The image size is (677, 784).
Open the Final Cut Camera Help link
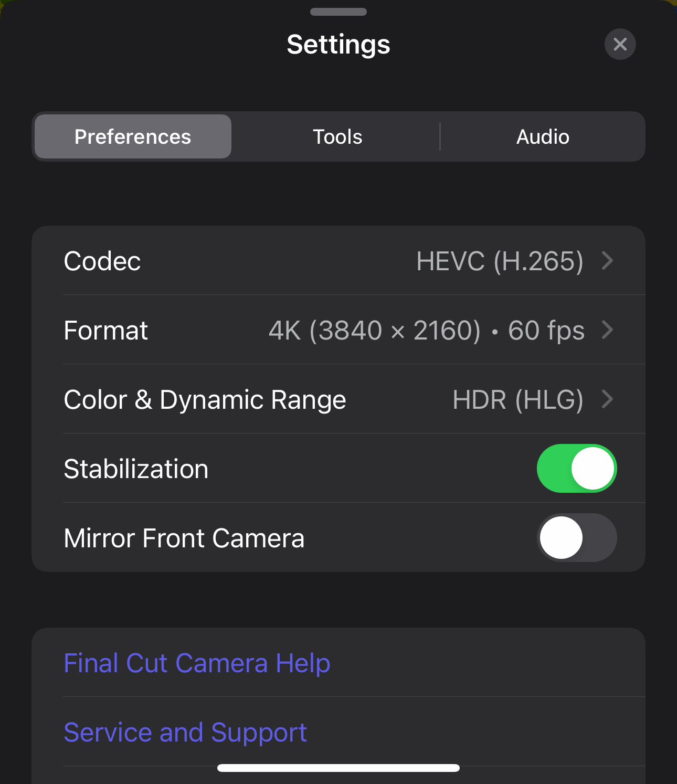(x=197, y=663)
